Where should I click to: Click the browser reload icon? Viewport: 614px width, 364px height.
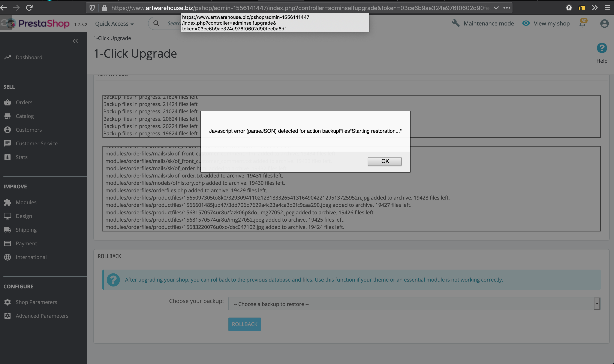coord(29,8)
